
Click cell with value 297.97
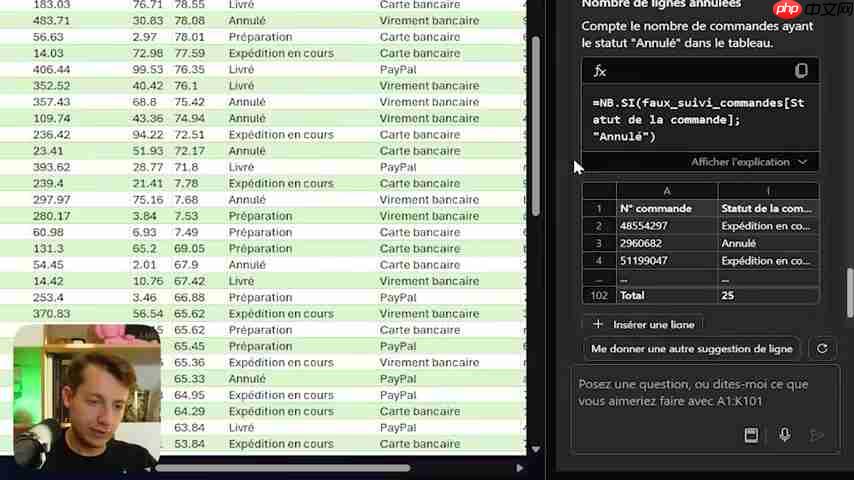[51, 200]
